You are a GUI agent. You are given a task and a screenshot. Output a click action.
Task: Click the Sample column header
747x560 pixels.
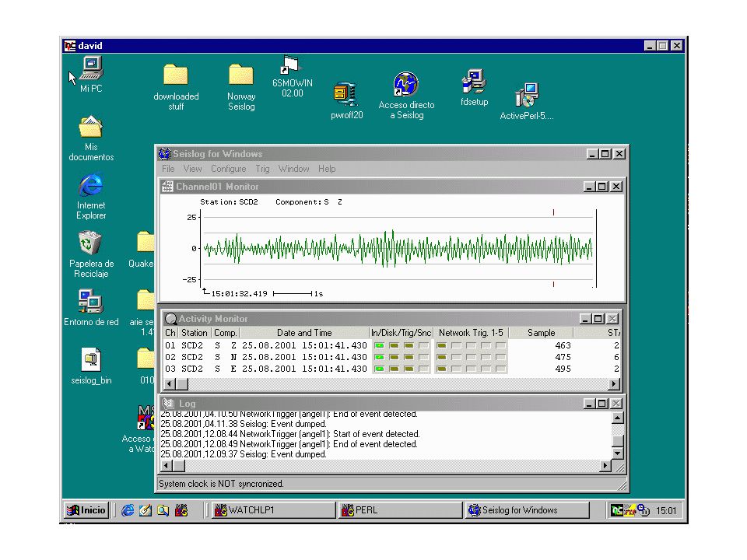pyautogui.click(x=542, y=333)
